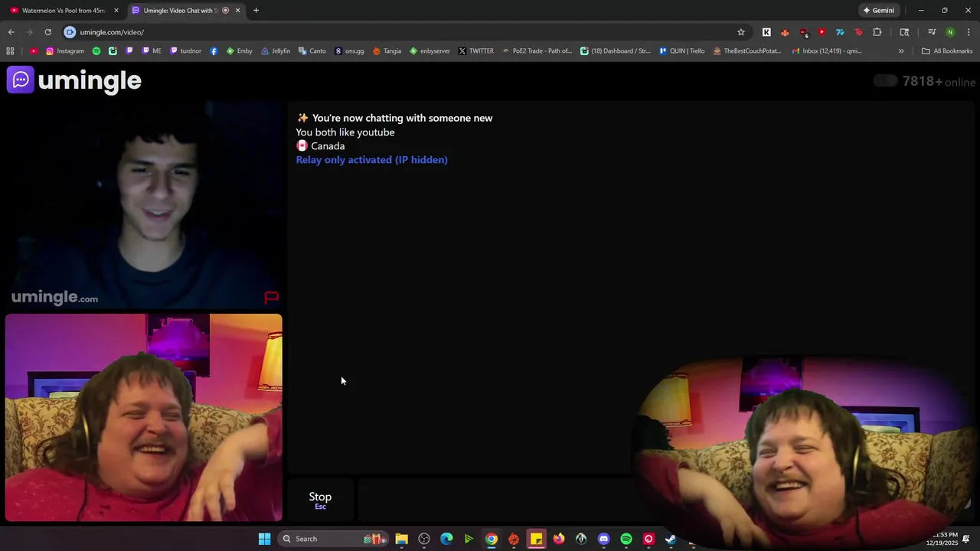
Task: Open the (18) Dashboard bookmark
Action: [x=616, y=51]
